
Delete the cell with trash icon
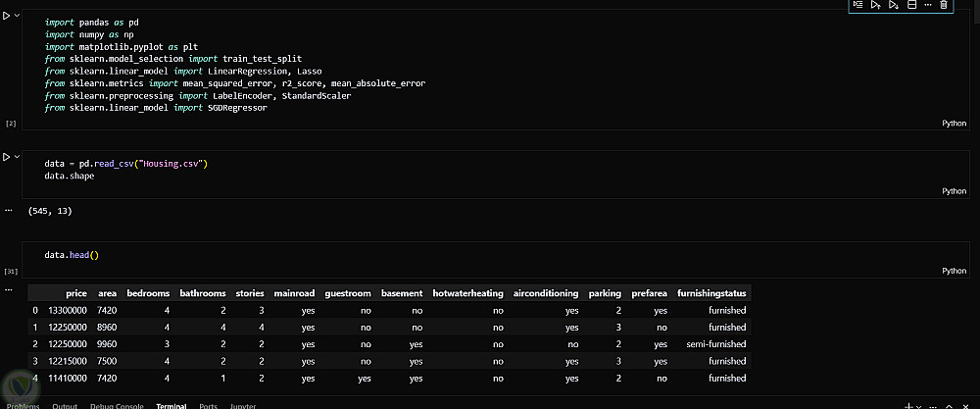coord(944,6)
